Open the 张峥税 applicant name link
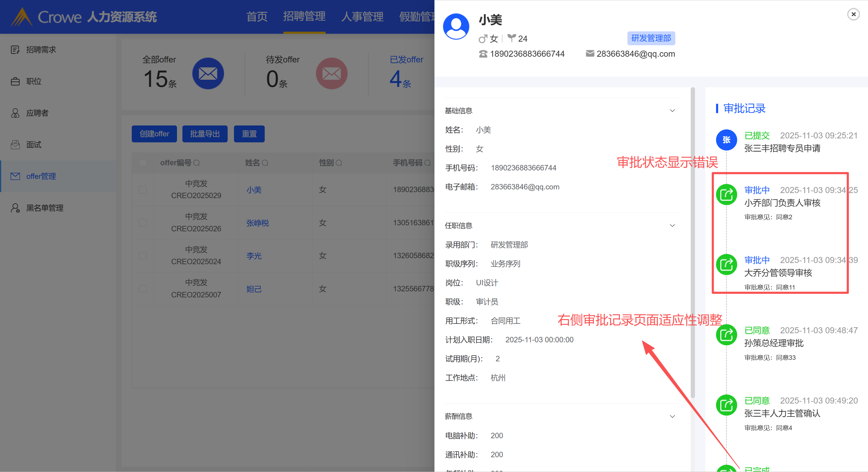Viewport: 868px width, 472px height. click(257, 223)
